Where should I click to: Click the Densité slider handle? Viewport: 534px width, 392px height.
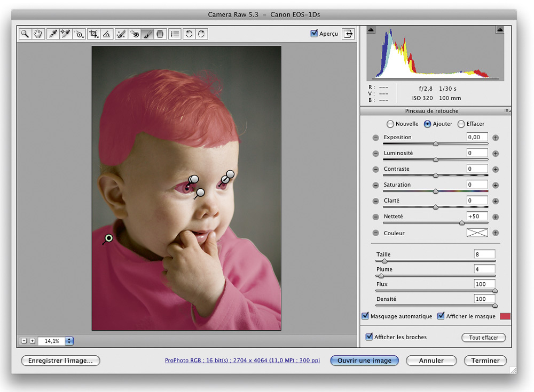495,306
